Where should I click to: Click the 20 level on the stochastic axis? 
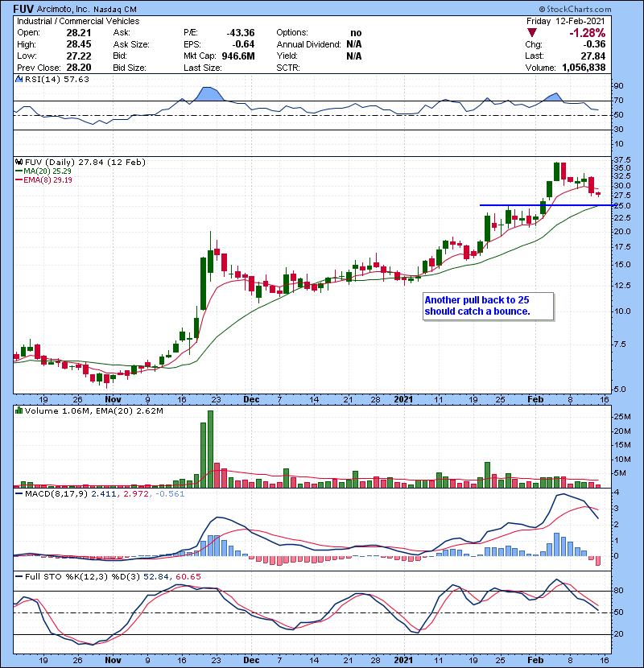point(618,634)
